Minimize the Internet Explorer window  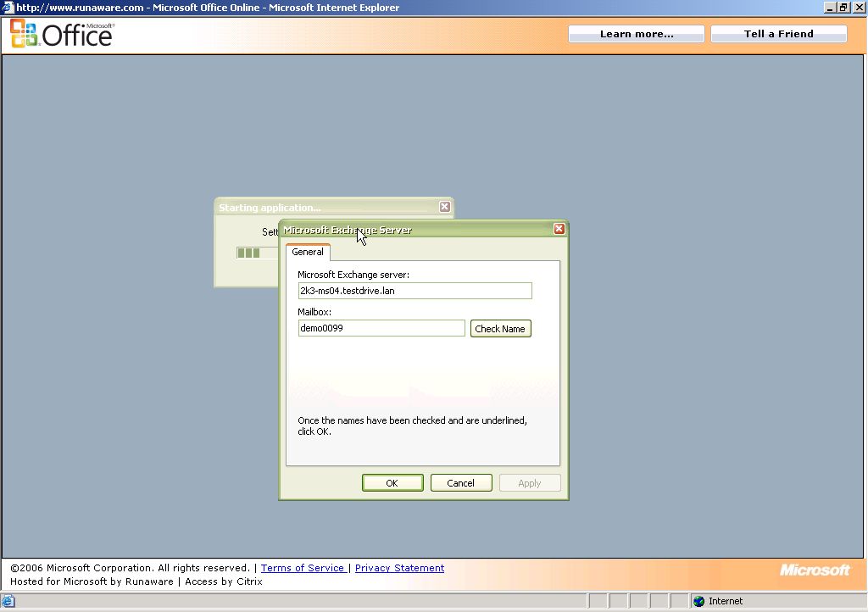830,8
